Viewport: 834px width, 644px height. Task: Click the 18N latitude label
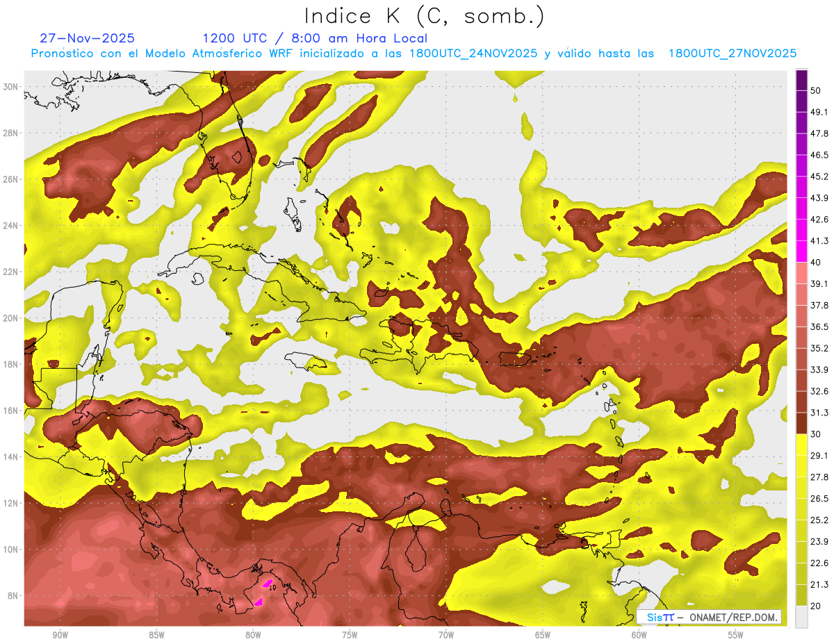tap(10, 364)
